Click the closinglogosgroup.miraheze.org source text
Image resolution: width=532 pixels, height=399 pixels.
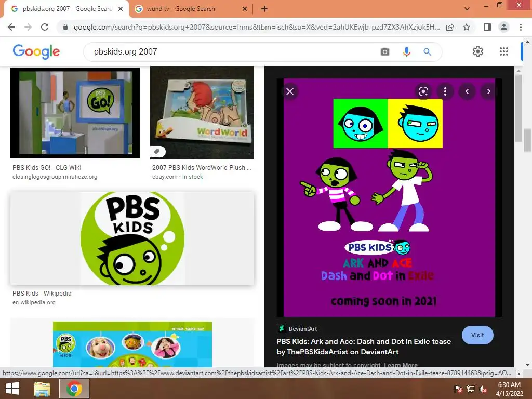(55, 177)
